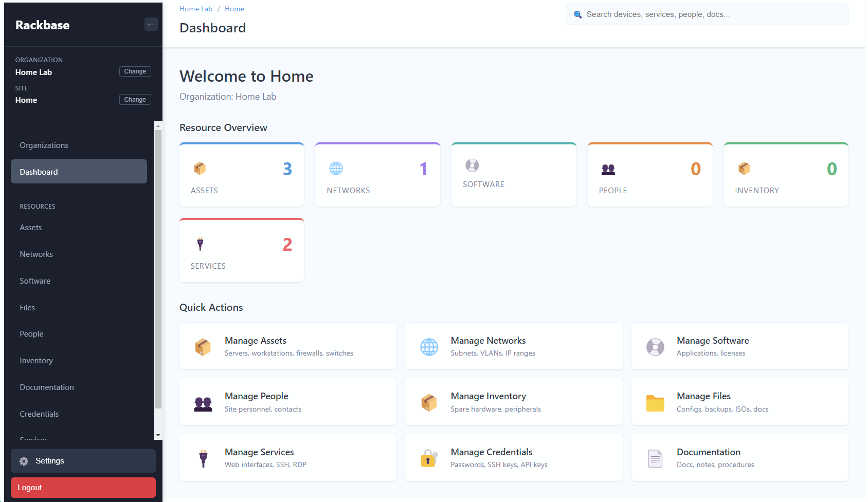
Task: Click 'Web interfaces, SSH, RDP' text
Action: (x=265, y=465)
